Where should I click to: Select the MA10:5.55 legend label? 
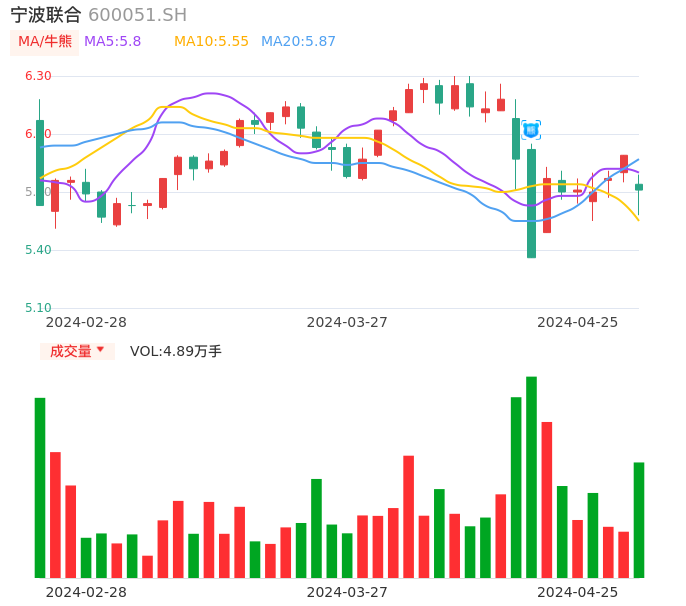(x=211, y=42)
